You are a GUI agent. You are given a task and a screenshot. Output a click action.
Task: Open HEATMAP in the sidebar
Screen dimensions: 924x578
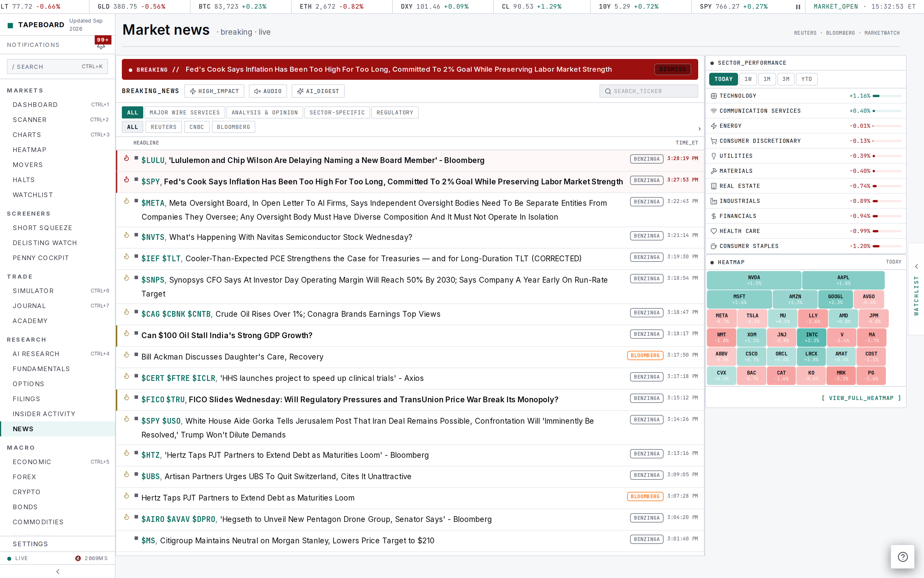58,150
